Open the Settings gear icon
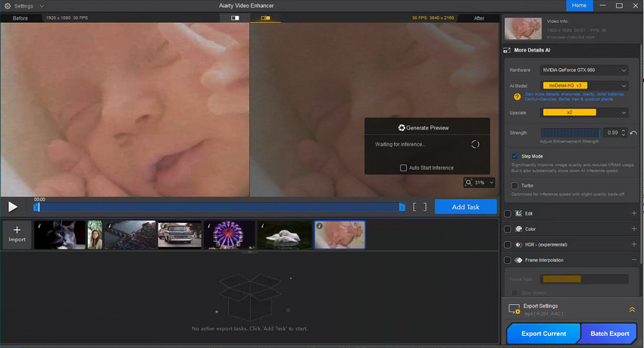Image resolution: width=644 pixels, height=348 pixels. [8, 6]
